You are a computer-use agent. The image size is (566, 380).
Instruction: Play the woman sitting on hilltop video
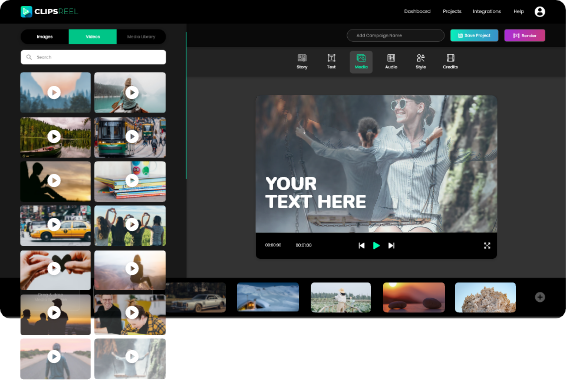coord(132,268)
